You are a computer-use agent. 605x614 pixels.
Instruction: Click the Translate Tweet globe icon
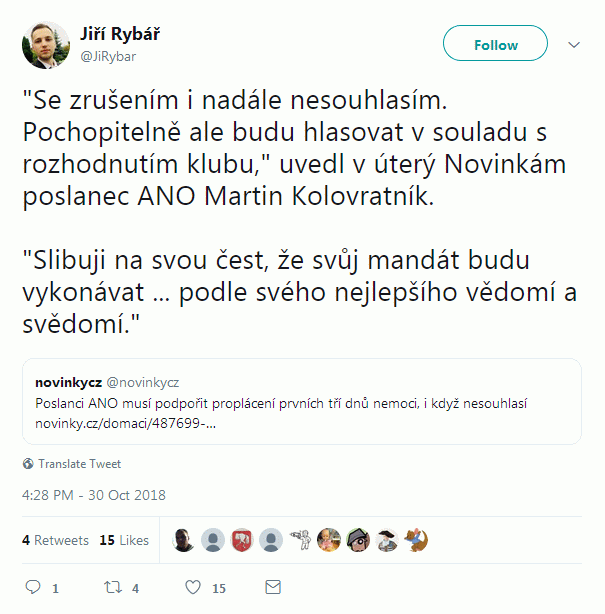(28, 464)
